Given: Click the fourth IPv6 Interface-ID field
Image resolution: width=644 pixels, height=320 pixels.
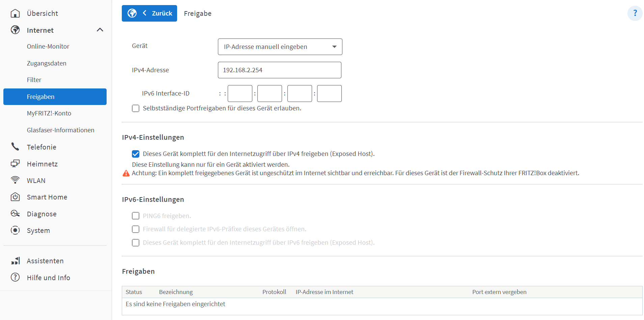Looking at the screenshot, I should coord(329,94).
